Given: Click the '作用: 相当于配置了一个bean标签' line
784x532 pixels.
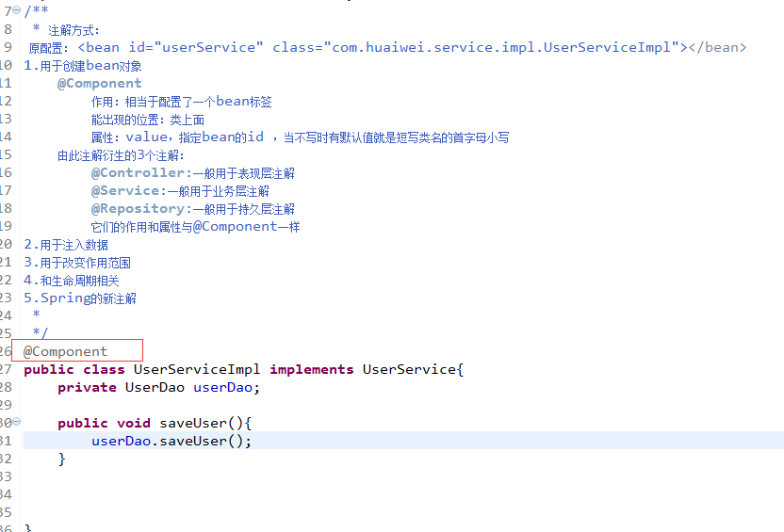Looking at the screenshot, I should pos(182,102).
